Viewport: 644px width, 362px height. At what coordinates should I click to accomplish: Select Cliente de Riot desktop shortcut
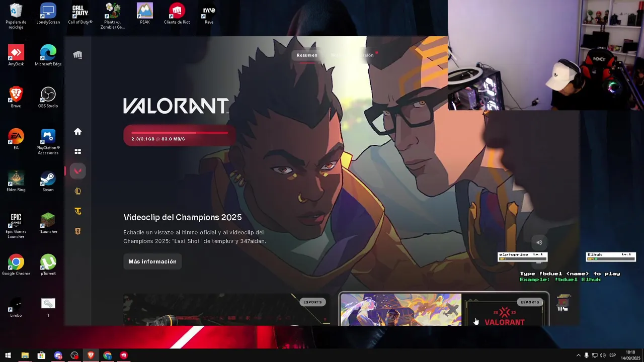(177, 14)
